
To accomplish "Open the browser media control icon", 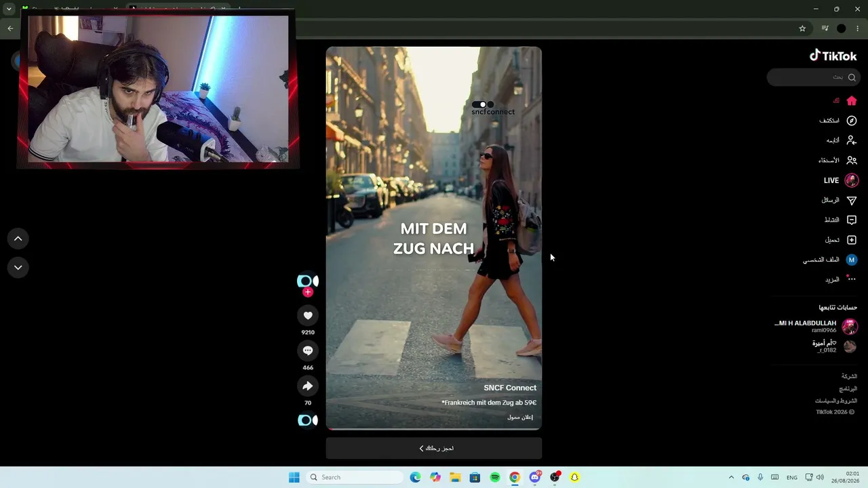I will point(825,28).
